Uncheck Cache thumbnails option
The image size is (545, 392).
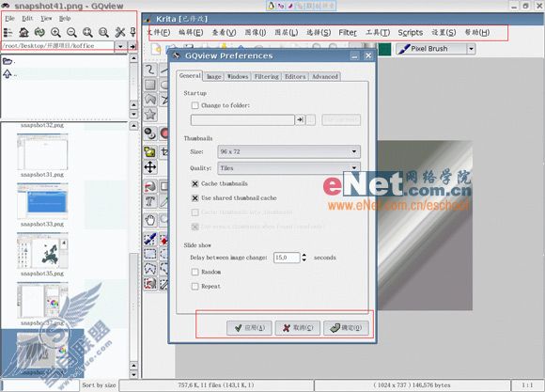click(x=195, y=183)
